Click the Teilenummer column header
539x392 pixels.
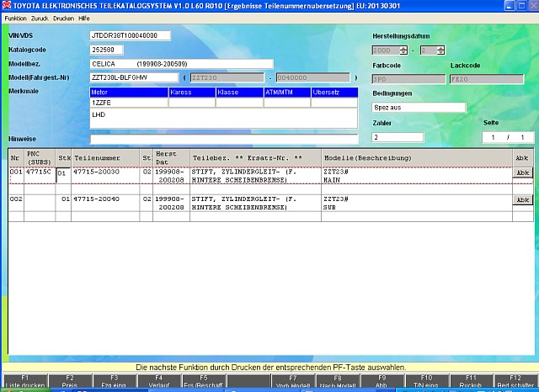[x=105, y=158]
